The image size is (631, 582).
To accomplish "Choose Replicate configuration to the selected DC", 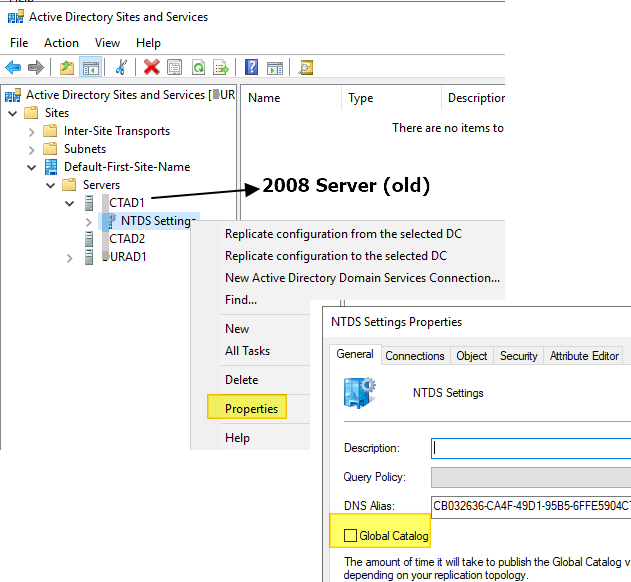I will pyautogui.click(x=336, y=256).
